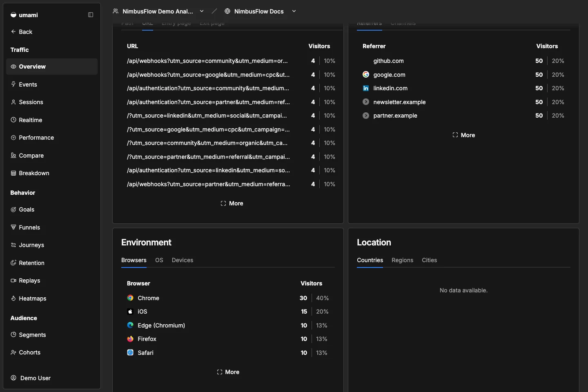Click No data available message
Viewport: 588px width, 392px height.
click(x=463, y=290)
